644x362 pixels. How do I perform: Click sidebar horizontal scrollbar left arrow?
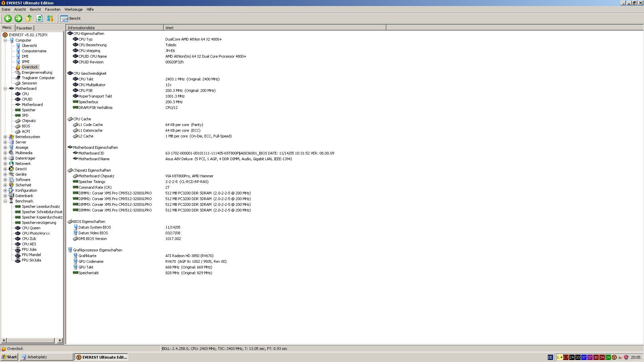pyautogui.click(x=4, y=341)
